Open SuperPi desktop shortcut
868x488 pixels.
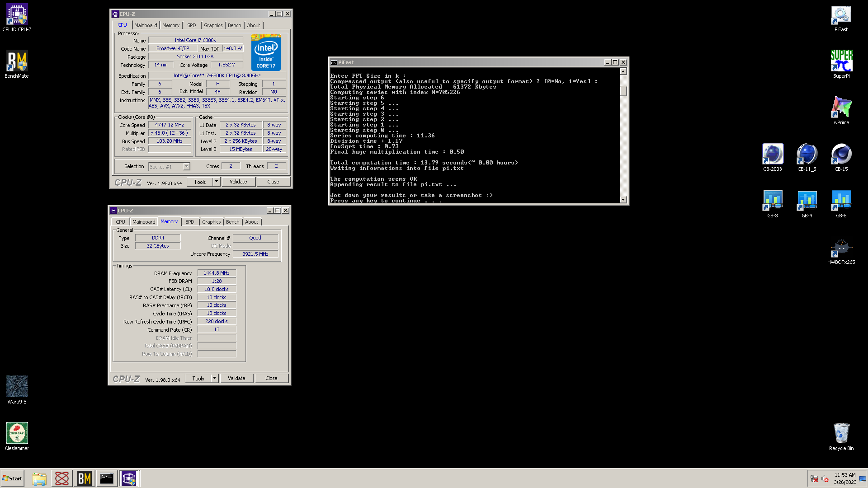point(841,64)
